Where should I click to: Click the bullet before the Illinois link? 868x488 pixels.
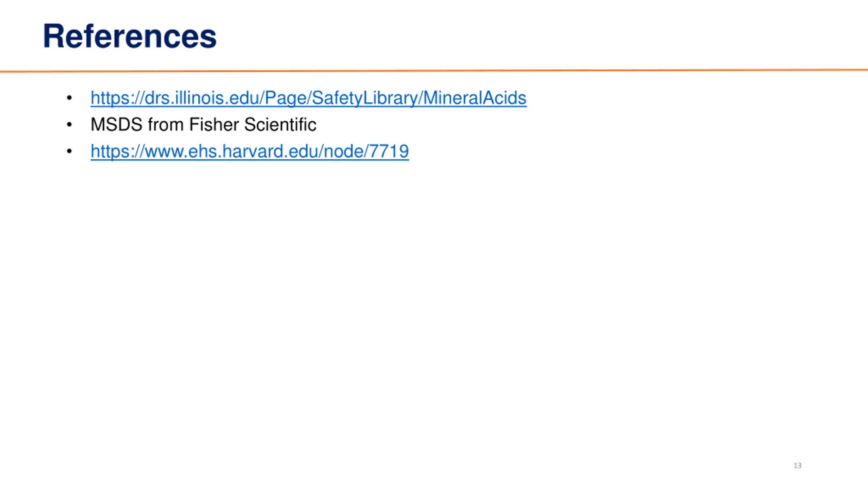(x=70, y=98)
